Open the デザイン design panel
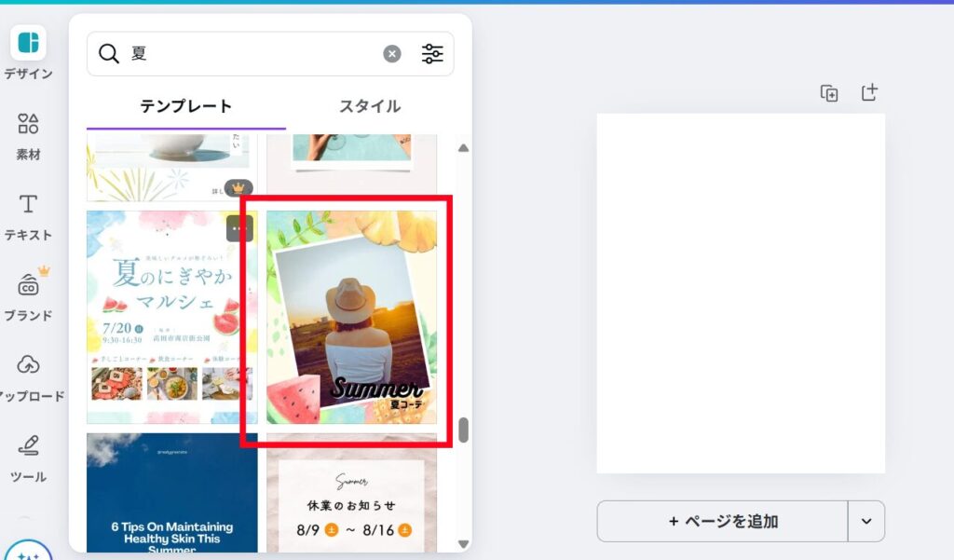This screenshot has height=560, width=954. 28,53
